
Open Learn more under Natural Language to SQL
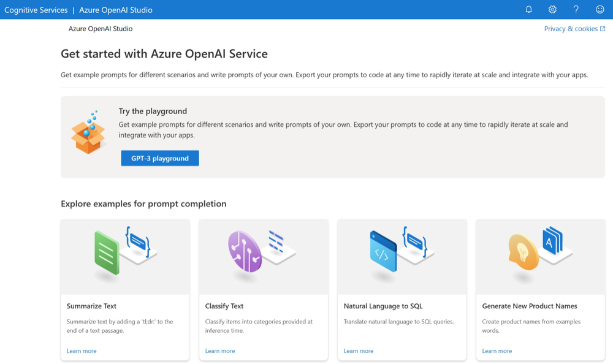pos(359,351)
